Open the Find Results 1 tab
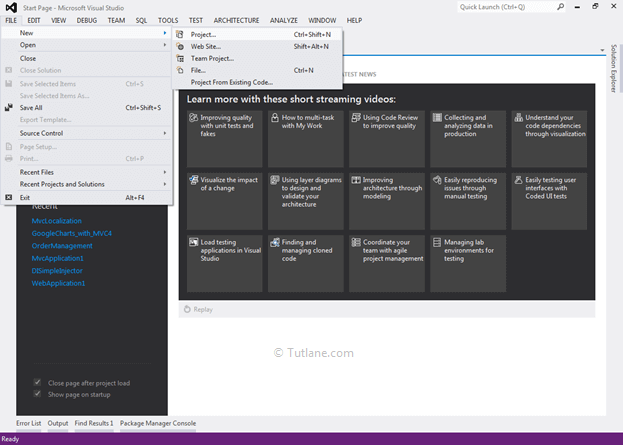This screenshot has width=623, height=445. coord(94,423)
